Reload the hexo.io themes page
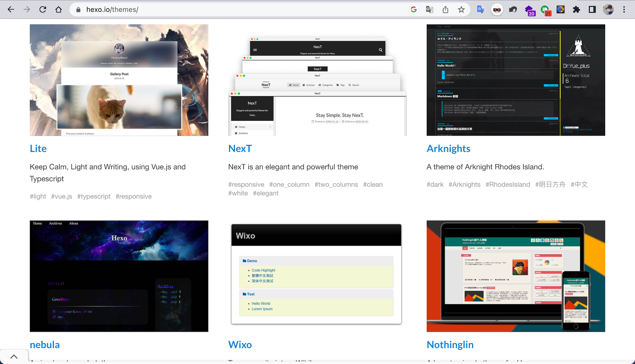The width and height of the screenshot is (635, 364). [x=43, y=10]
